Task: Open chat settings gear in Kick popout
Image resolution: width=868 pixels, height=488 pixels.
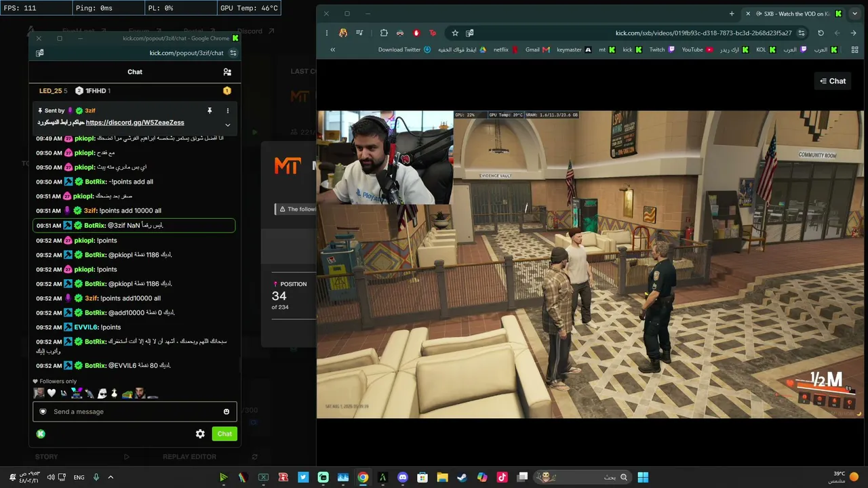Action: (200, 434)
